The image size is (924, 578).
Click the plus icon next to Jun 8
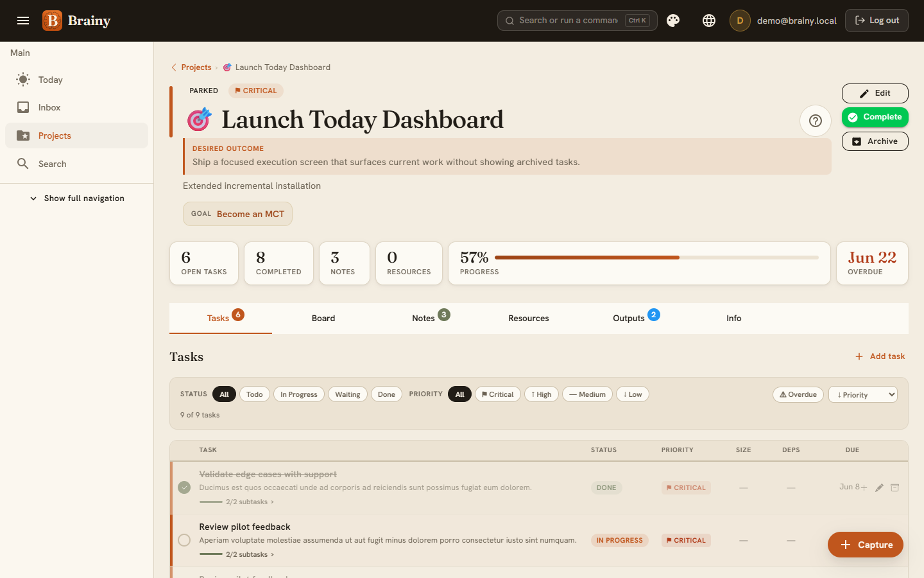pos(864,487)
